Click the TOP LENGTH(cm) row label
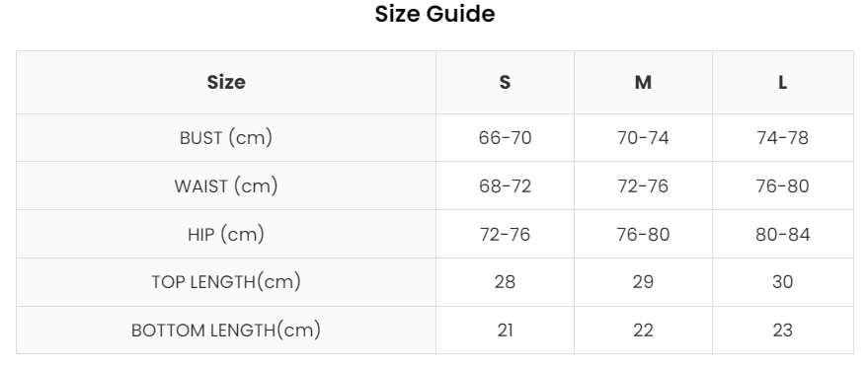Image resolution: width=868 pixels, height=369 pixels. tap(226, 282)
